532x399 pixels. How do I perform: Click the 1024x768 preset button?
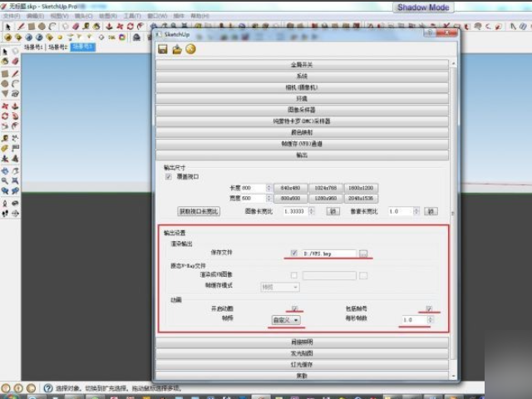326,188
